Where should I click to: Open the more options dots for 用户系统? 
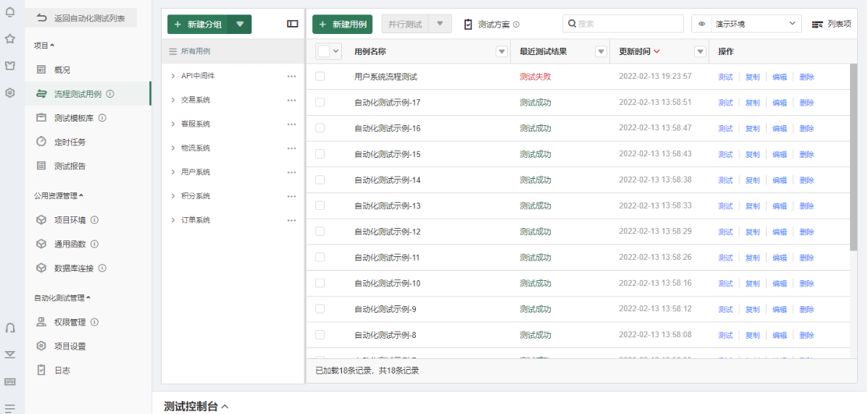[x=292, y=172]
